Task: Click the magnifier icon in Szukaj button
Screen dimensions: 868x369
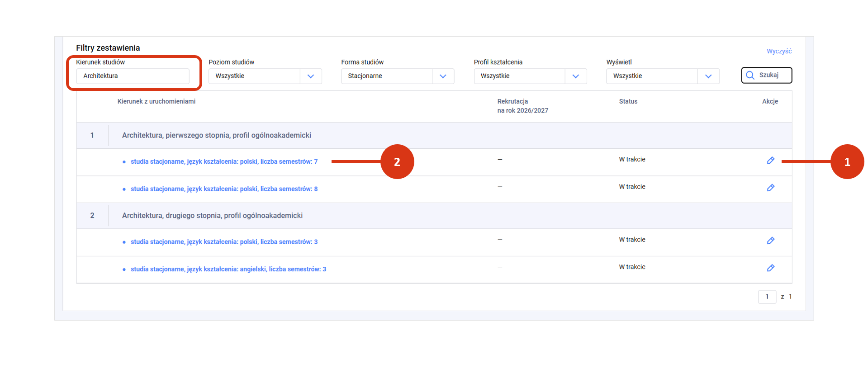Action: 750,76
